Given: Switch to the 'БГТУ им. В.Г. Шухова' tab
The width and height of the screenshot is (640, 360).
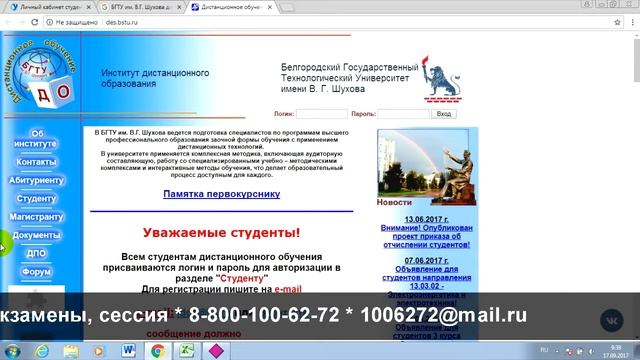Looking at the screenshot, I should tap(141, 7).
